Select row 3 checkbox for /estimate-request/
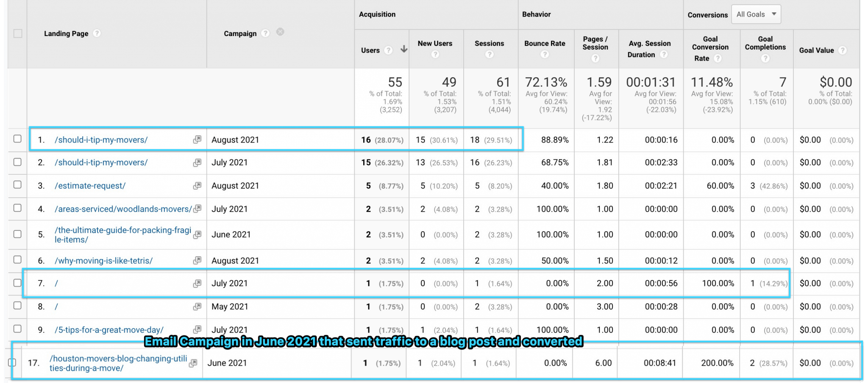 point(17,185)
